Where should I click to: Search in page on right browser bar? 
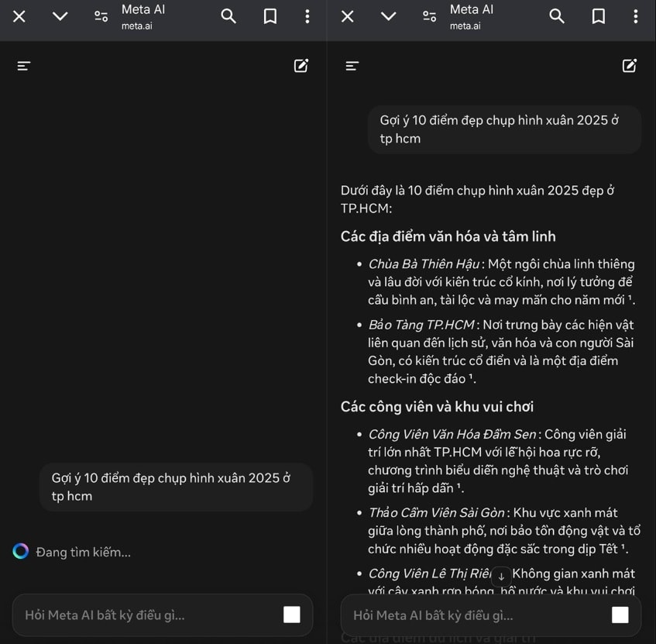(557, 16)
